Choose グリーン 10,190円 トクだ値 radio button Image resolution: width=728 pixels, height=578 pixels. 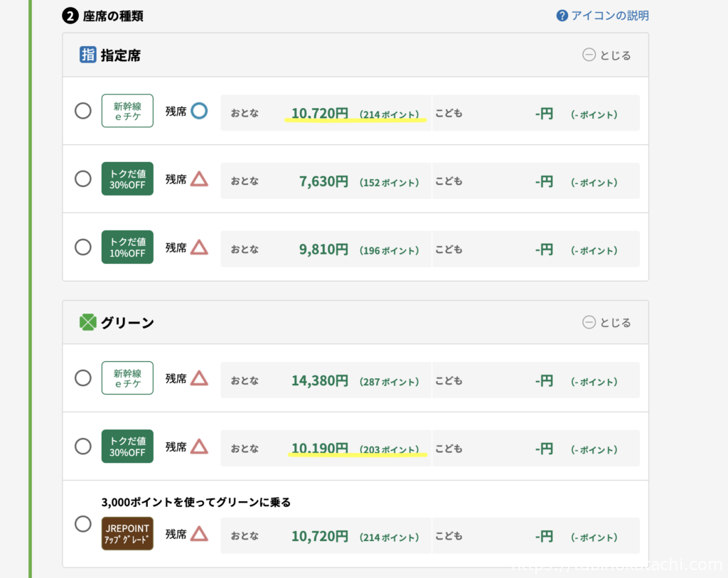(x=83, y=446)
